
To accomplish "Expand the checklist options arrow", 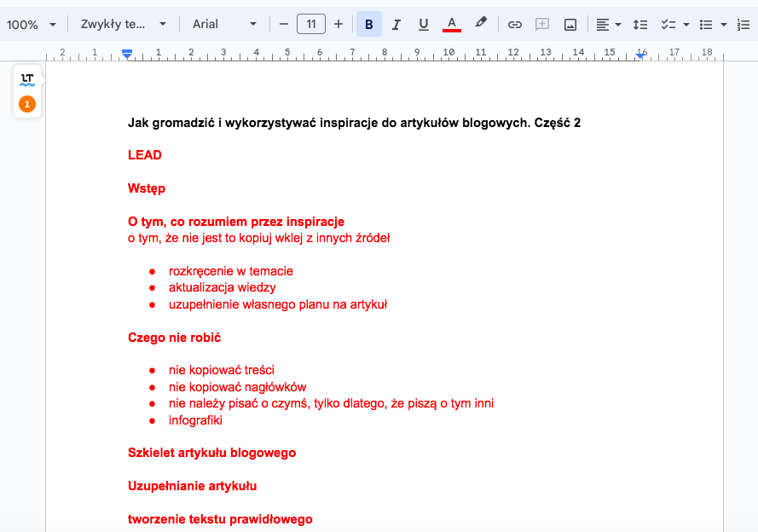I will (x=686, y=24).
